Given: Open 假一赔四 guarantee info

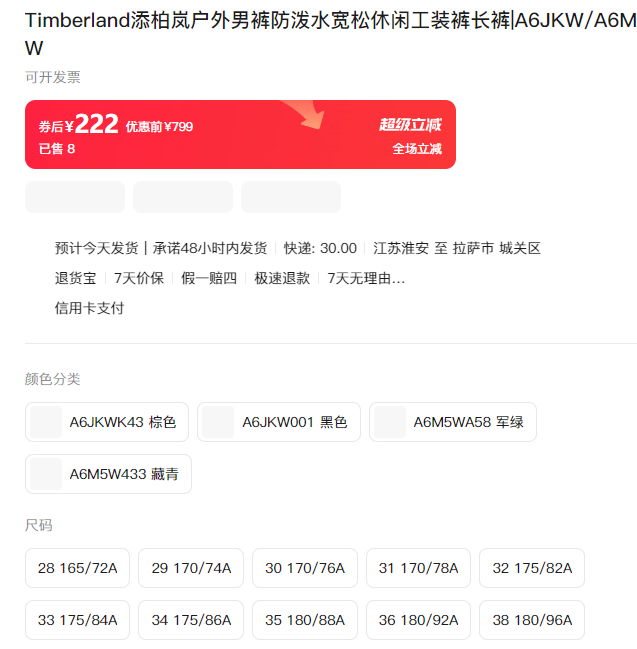Looking at the screenshot, I should click(x=209, y=278).
